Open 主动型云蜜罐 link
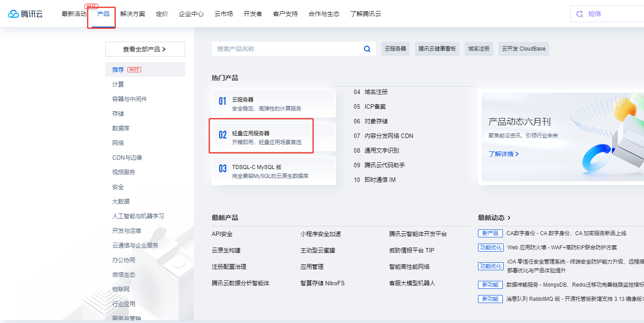This screenshot has height=323, width=644. point(318,250)
